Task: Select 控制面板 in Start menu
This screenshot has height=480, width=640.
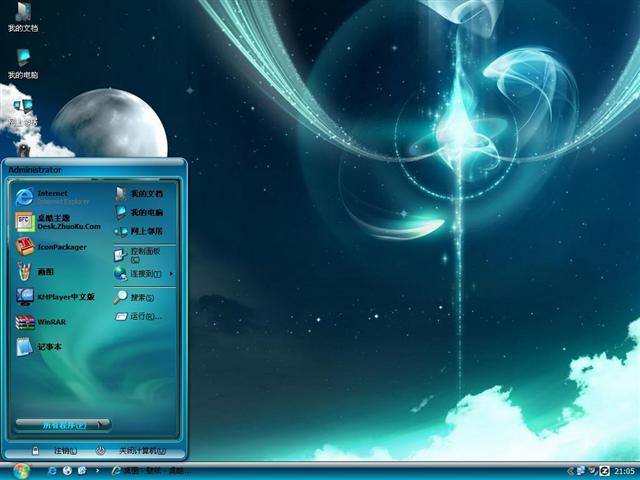Action: [140, 254]
